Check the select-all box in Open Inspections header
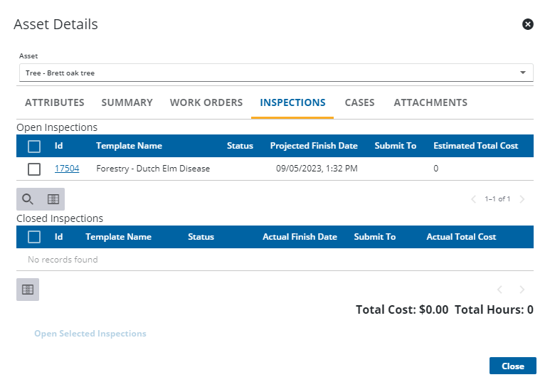This screenshot has width=550, height=392. pyautogui.click(x=34, y=146)
